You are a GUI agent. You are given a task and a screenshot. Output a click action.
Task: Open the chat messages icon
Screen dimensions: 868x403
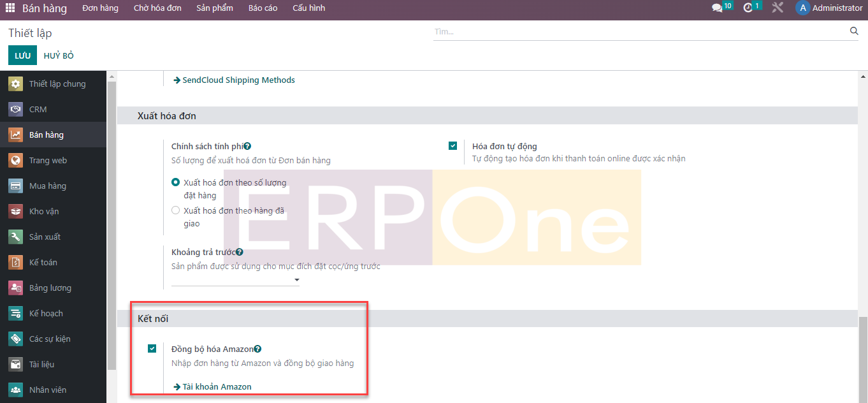[718, 8]
